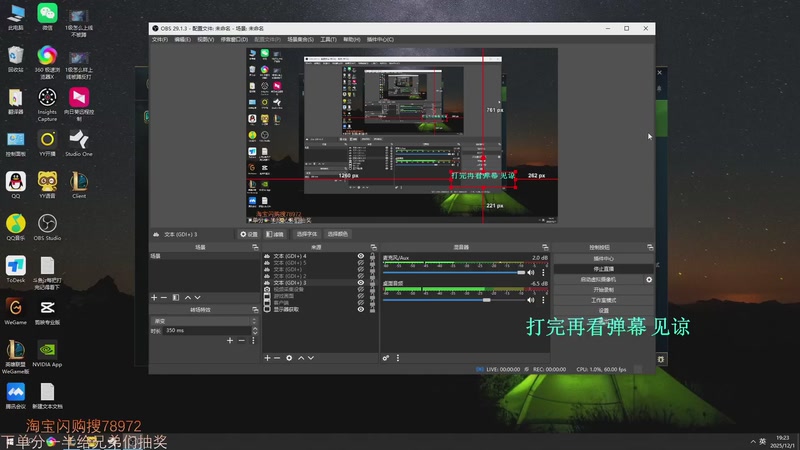Open WeChat desktop icon
800x450 pixels.
tap(47, 17)
